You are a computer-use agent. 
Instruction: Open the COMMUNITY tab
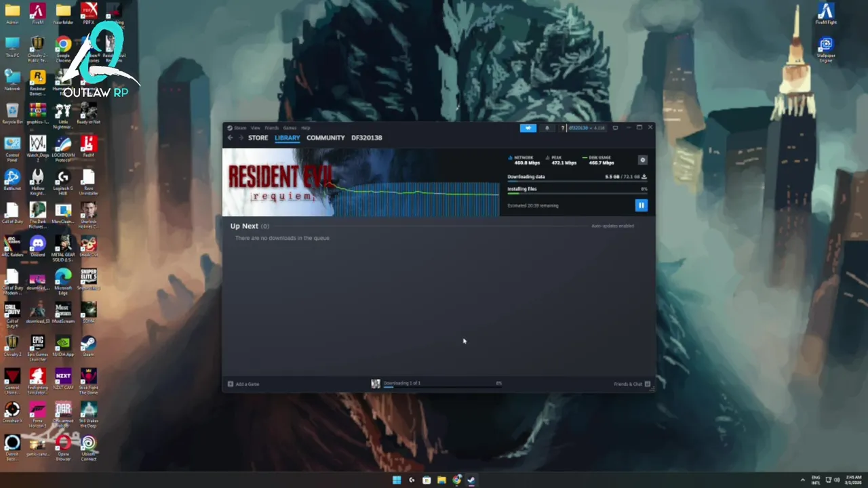click(x=325, y=138)
